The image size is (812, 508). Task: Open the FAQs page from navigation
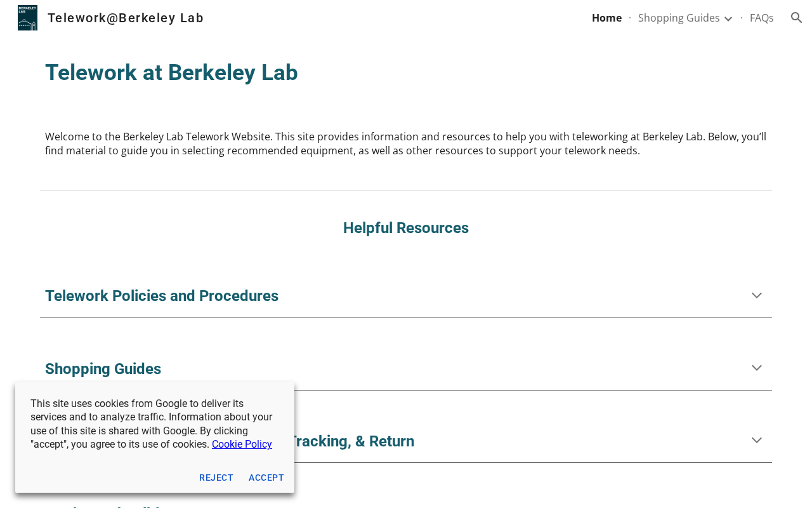[761, 18]
